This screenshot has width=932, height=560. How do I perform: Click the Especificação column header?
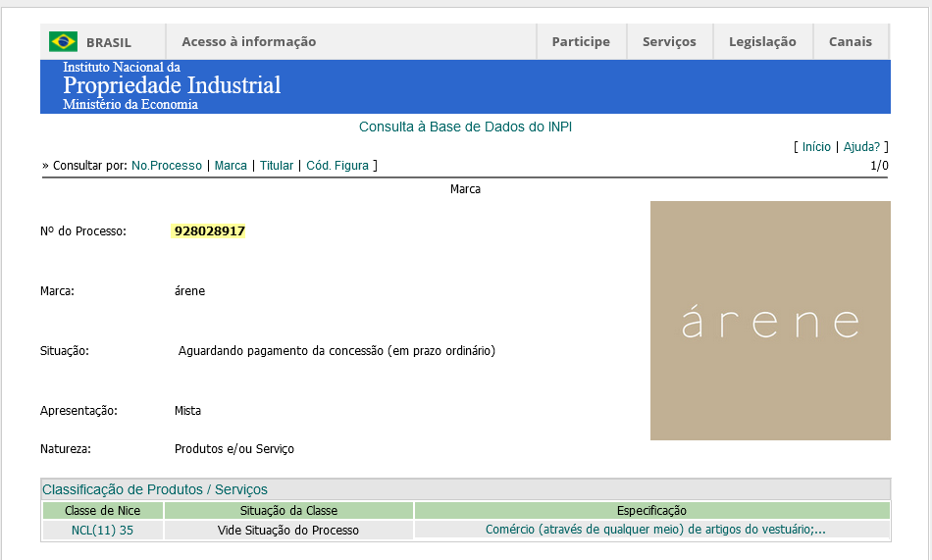tap(651, 511)
